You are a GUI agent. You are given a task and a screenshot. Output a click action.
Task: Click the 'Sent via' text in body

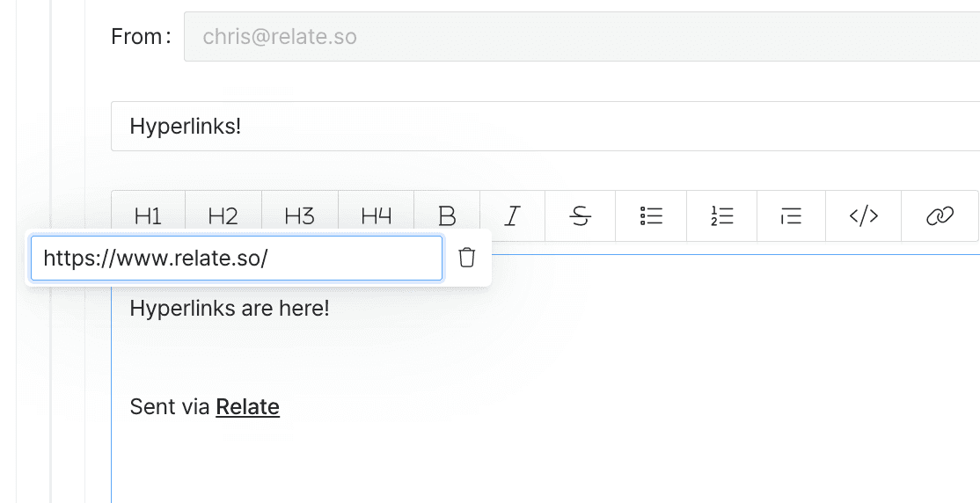pos(170,407)
